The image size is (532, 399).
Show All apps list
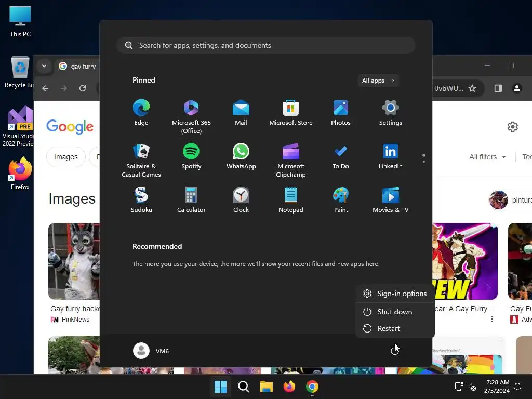378,81
